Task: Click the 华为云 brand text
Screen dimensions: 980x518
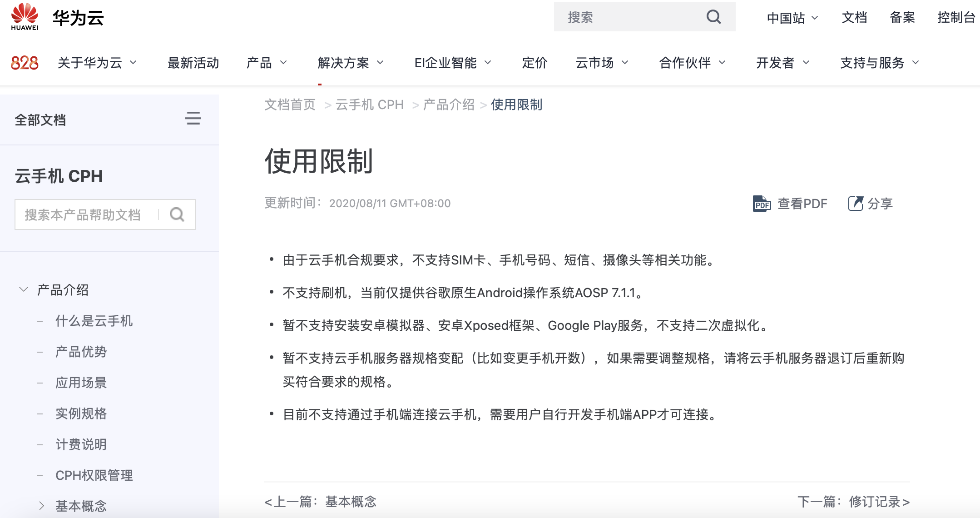Action: (x=78, y=18)
